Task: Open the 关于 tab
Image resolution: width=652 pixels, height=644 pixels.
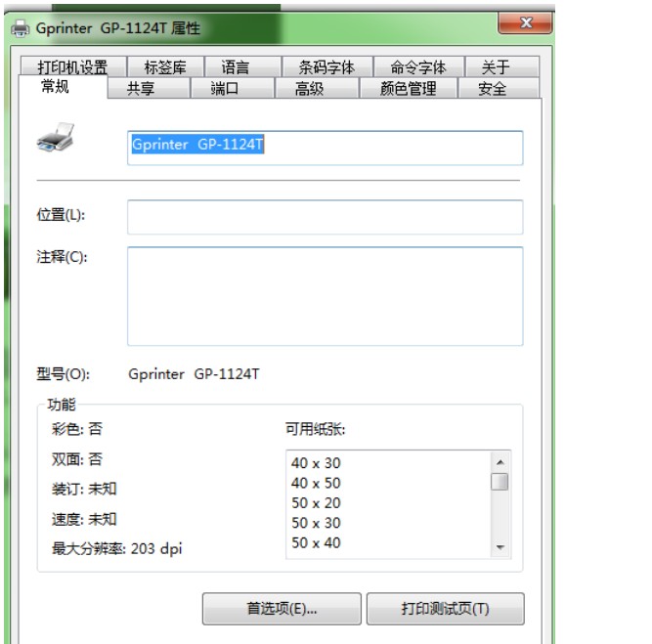Action: [x=502, y=66]
